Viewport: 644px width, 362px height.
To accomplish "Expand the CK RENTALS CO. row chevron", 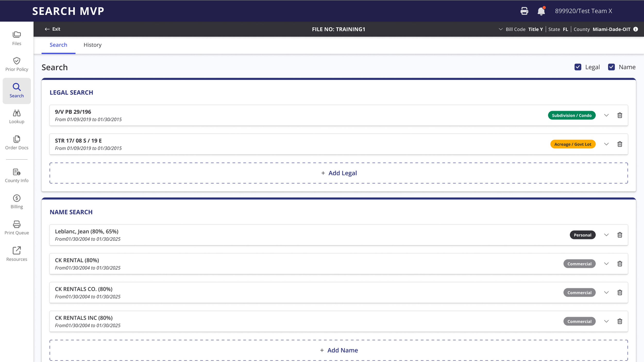I will tap(606, 293).
